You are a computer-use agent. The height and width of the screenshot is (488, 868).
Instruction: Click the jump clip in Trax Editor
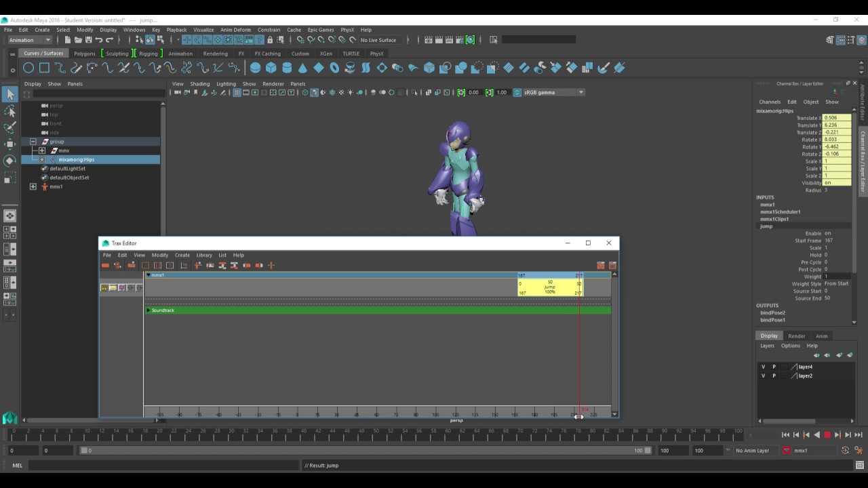coord(549,287)
